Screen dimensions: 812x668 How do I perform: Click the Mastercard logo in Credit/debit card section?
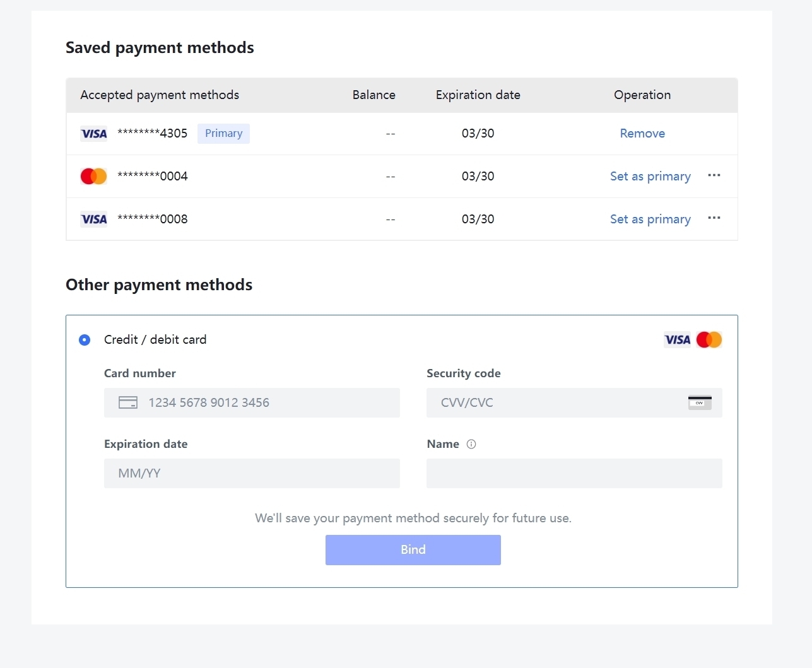(709, 339)
